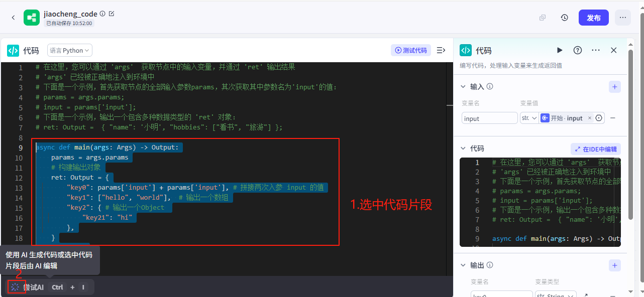Click the input variable name field
Viewport: 644px width, 297px height.
pyautogui.click(x=490, y=118)
